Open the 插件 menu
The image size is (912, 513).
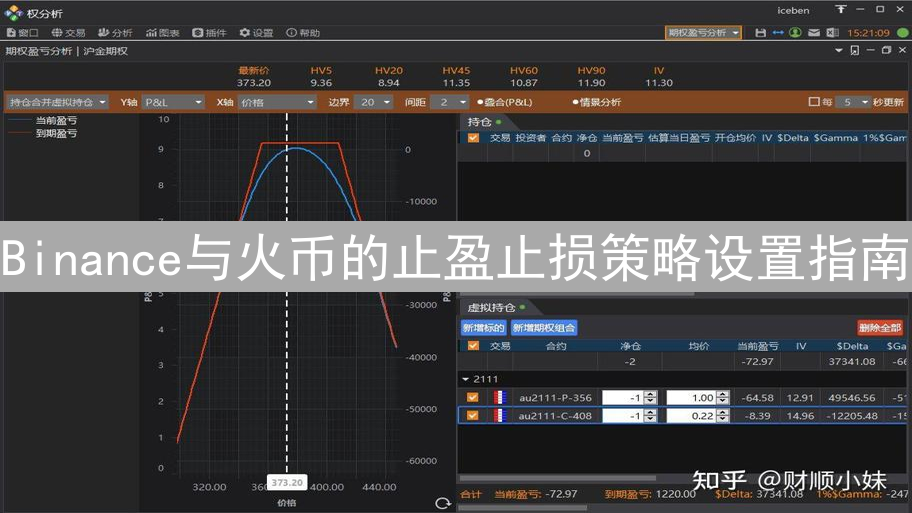coord(209,33)
